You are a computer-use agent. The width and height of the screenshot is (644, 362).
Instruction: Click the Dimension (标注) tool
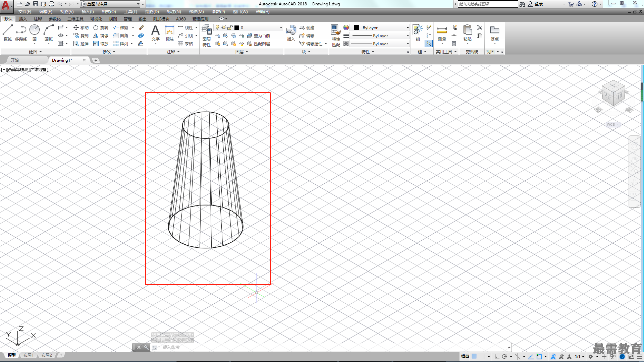coord(170,33)
